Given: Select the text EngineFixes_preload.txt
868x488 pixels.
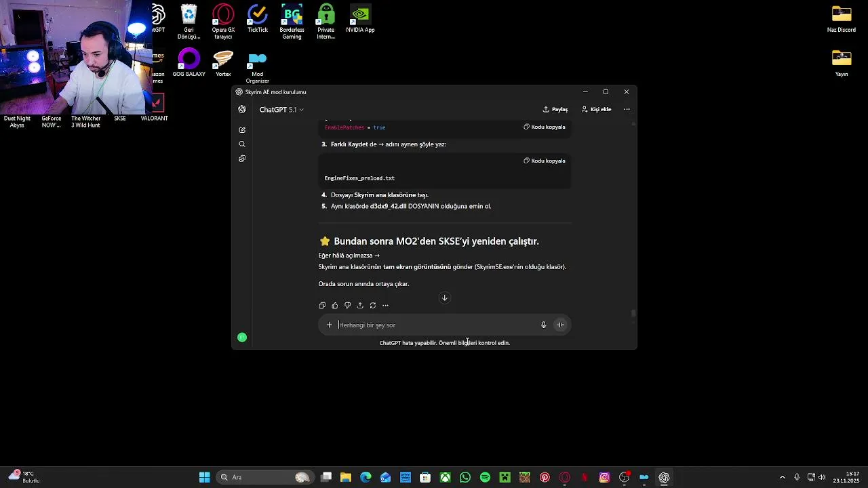Looking at the screenshot, I should click(x=359, y=178).
